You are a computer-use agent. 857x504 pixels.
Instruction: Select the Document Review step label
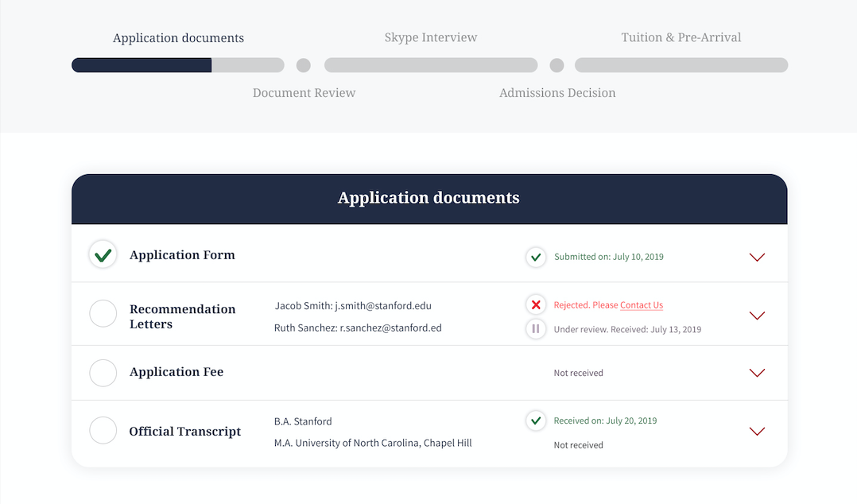coord(304,93)
